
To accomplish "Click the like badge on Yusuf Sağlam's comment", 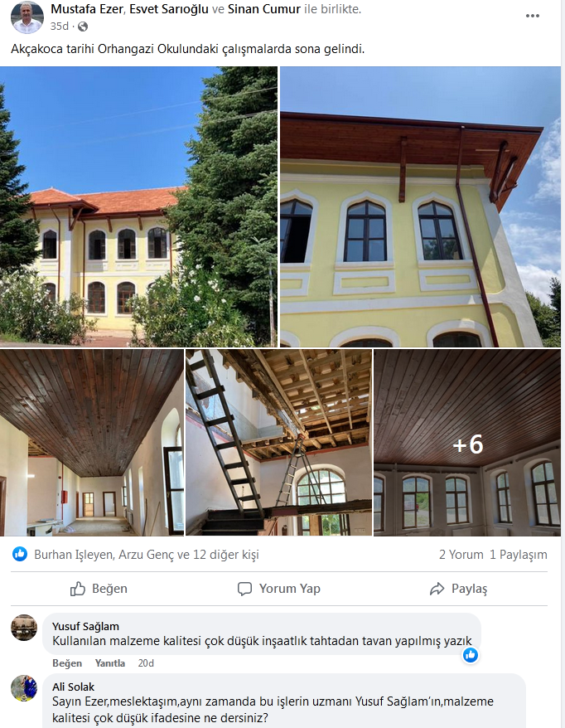I will point(471,655).
